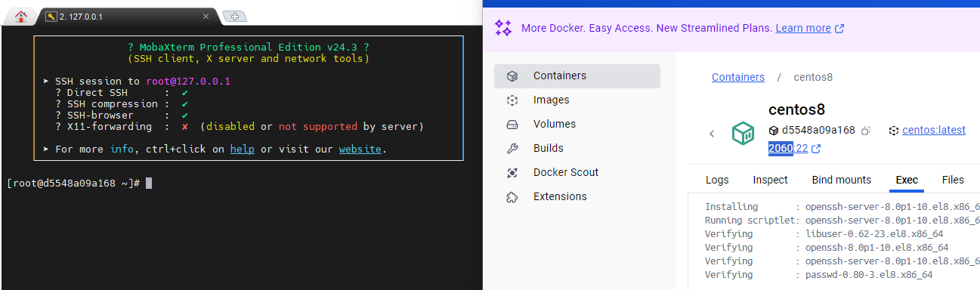Switch to the Logs tab

[717, 180]
